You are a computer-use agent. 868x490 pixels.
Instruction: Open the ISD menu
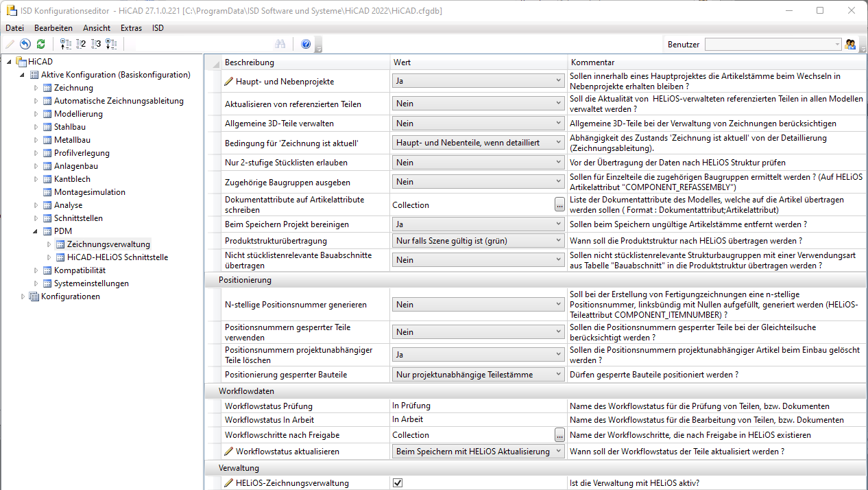[x=158, y=28]
